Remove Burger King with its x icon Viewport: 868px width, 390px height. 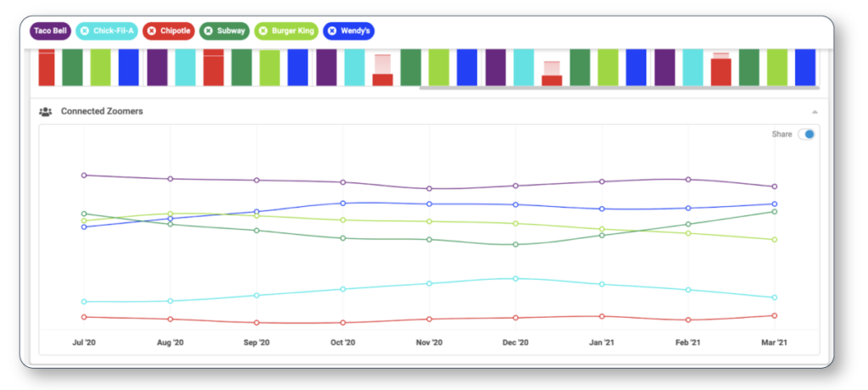click(x=263, y=31)
